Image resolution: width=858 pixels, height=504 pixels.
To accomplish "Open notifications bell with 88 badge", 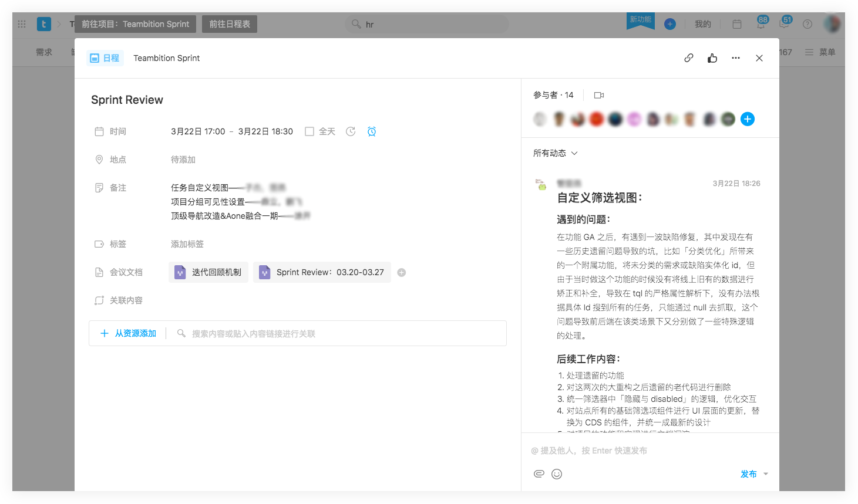I will pos(761,23).
